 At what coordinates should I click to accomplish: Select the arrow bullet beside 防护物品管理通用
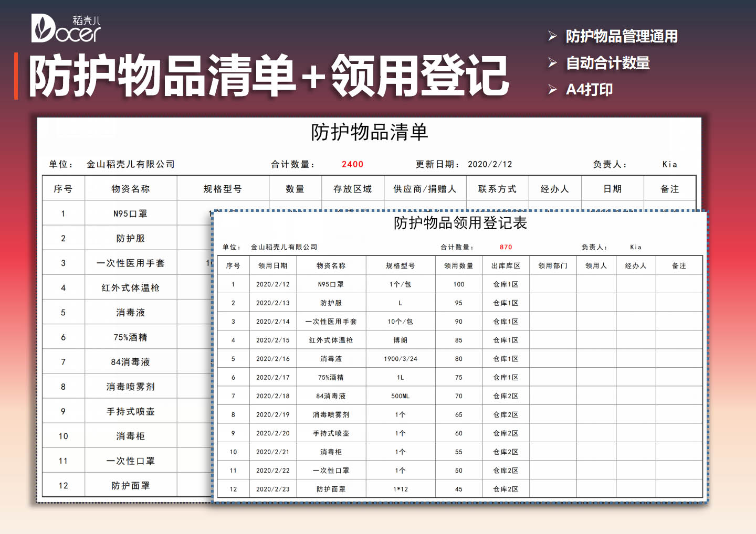(552, 36)
